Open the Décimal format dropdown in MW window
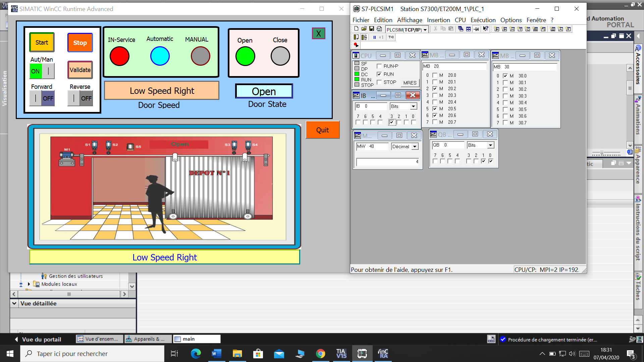This screenshot has width=644, height=362. 415,146
